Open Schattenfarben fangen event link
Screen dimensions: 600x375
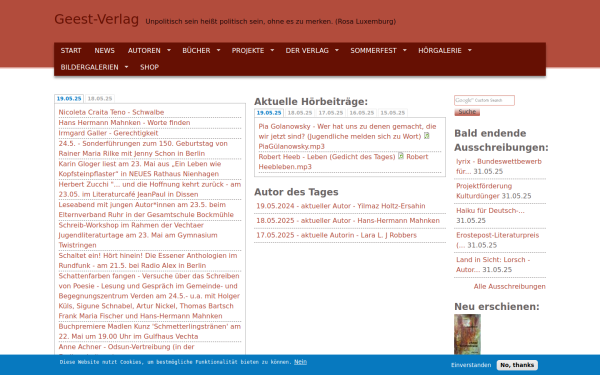click(x=149, y=296)
